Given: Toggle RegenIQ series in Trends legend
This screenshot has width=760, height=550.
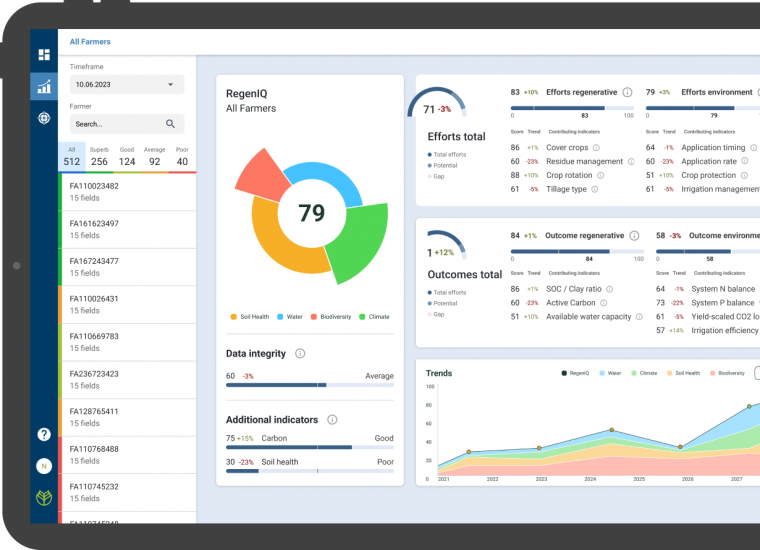Looking at the screenshot, I should (577, 373).
